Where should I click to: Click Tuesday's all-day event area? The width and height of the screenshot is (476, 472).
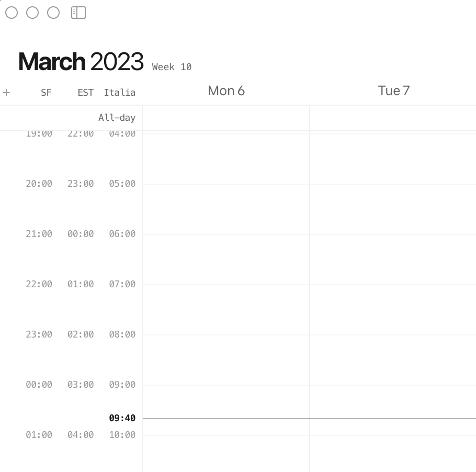click(x=393, y=117)
